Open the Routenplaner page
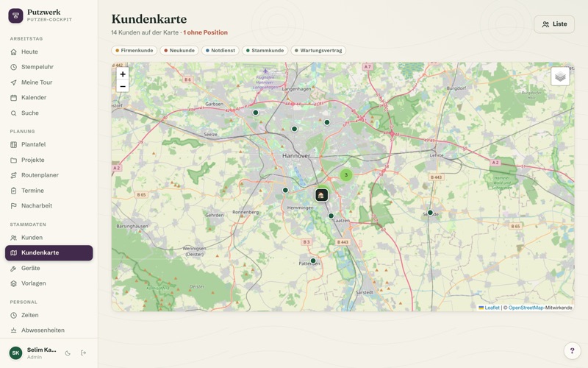Image resolution: width=588 pixels, height=368 pixels. pyautogui.click(x=49, y=175)
